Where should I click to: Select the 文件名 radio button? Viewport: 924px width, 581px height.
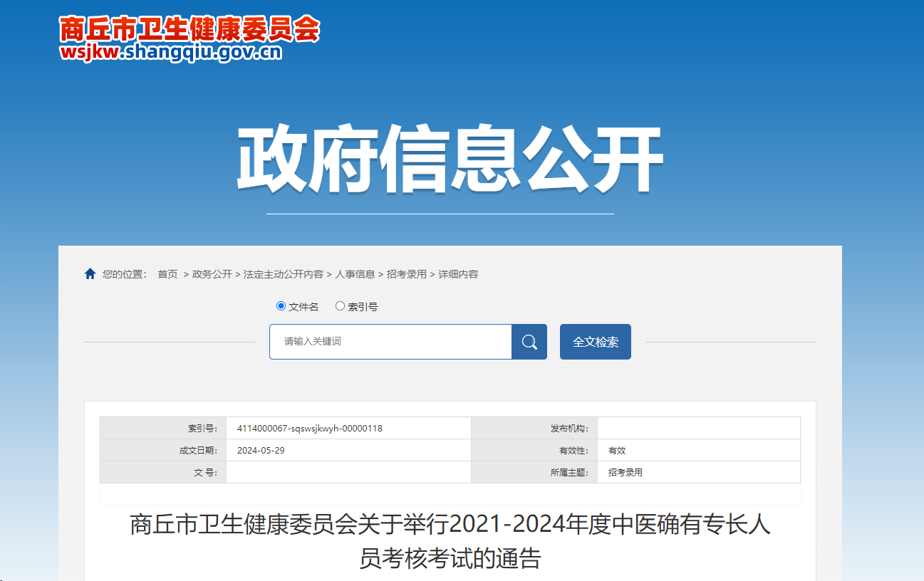(281, 306)
